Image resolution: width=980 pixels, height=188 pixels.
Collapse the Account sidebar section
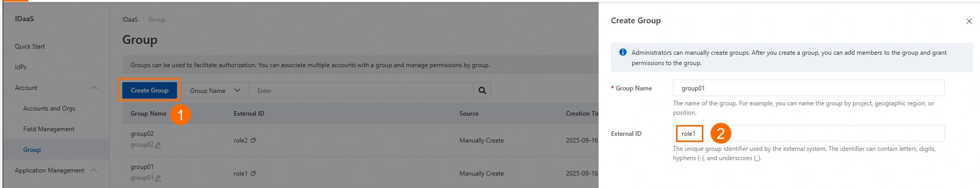coord(94,88)
